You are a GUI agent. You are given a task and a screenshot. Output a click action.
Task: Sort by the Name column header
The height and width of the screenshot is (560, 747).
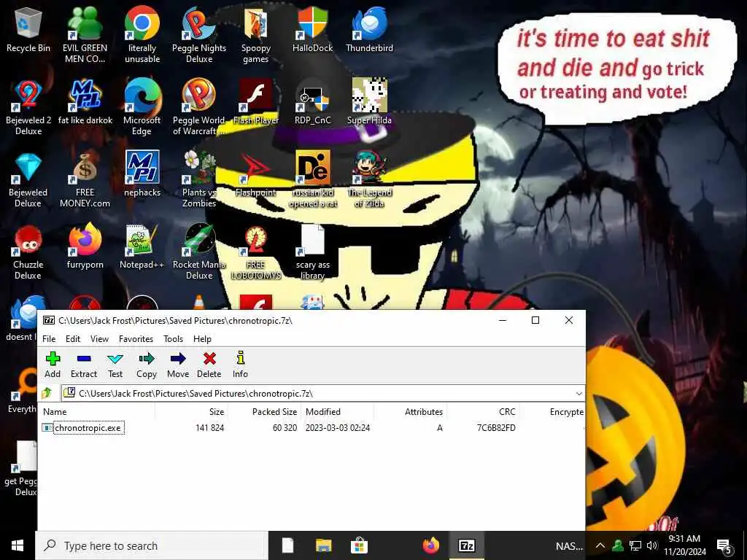click(55, 412)
